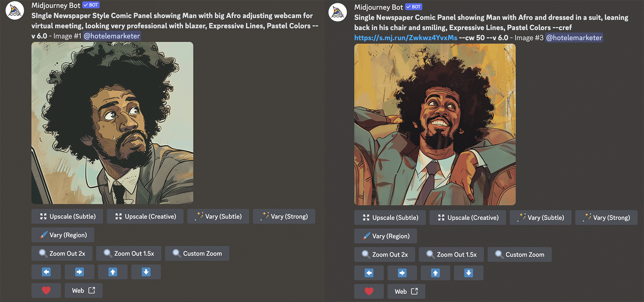Click Midjourney Bot username in the left message
The height and width of the screenshot is (302, 644).
(x=56, y=6)
